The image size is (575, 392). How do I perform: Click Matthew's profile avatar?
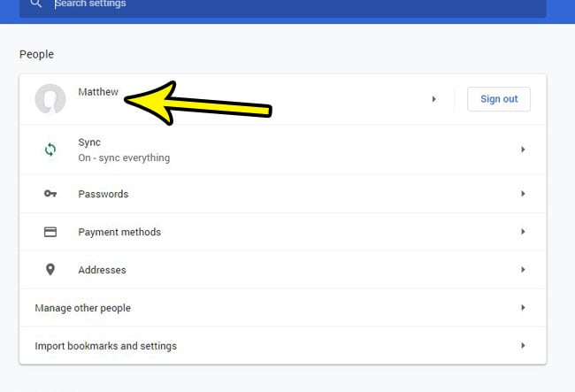click(x=50, y=99)
